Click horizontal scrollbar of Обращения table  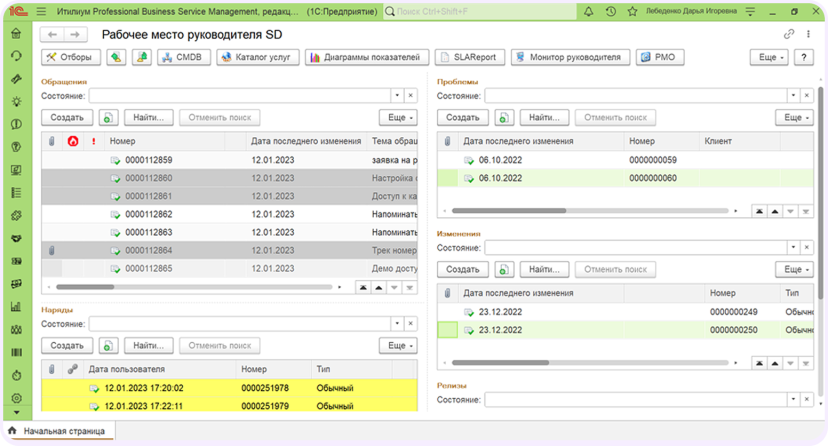point(194,287)
